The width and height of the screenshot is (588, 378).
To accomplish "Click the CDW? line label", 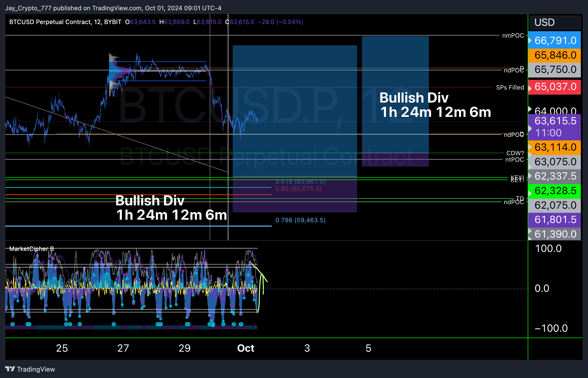I will click(515, 153).
